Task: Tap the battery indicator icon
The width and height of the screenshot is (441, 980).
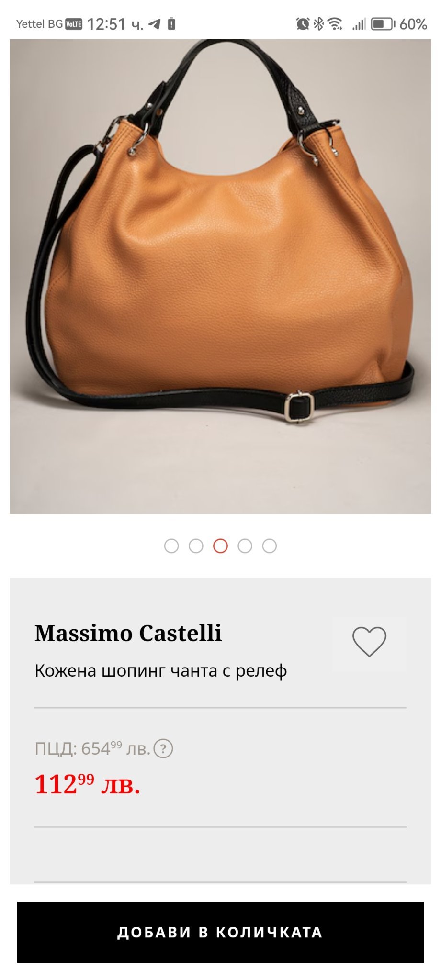Action: pyautogui.click(x=384, y=23)
